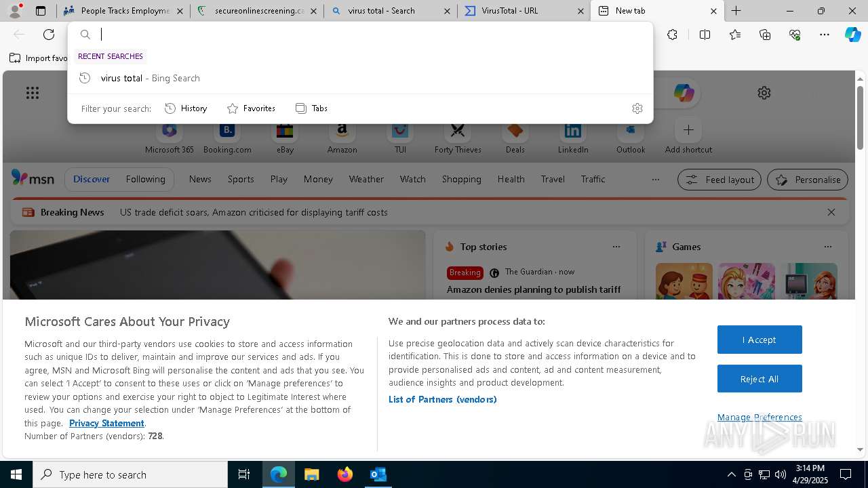Open page settings gear icon

pyautogui.click(x=764, y=93)
